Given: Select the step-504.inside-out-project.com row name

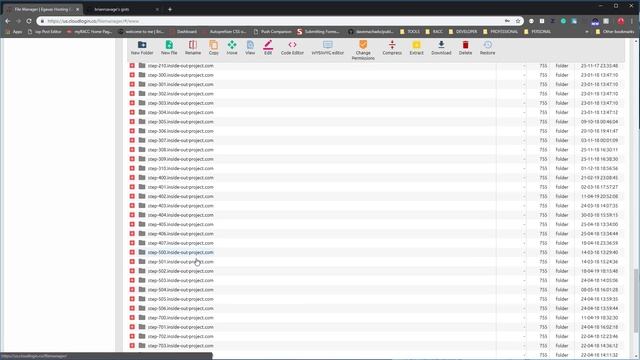Looking at the screenshot, I should tap(180, 289).
